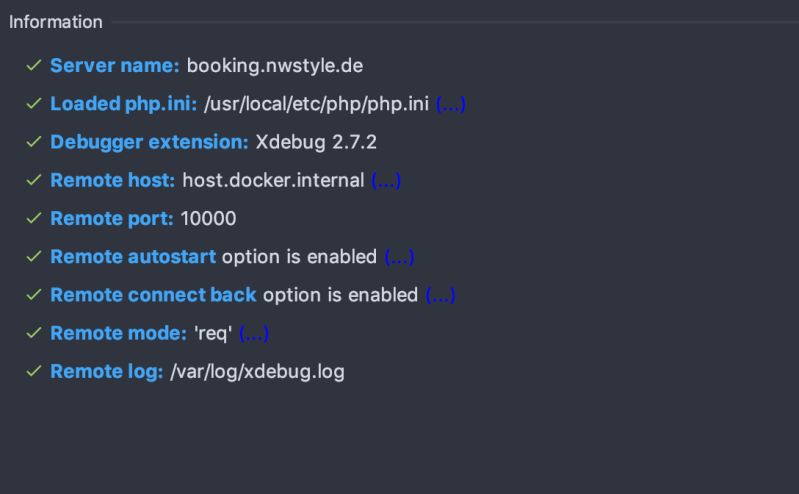
Task: Open the ellipsis link after Remote connect back
Action: (440, 295)
